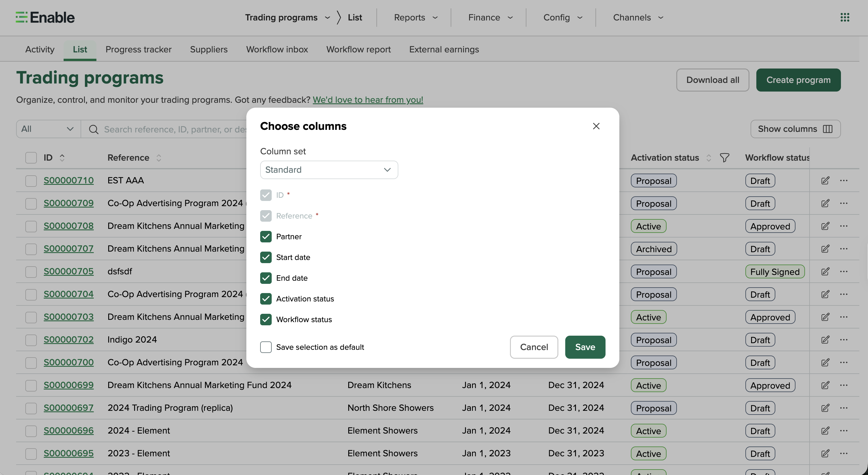Viewport: 868px width, 475px height.
Task: Open more options for S00000695 row
Action: coord(844,453)
